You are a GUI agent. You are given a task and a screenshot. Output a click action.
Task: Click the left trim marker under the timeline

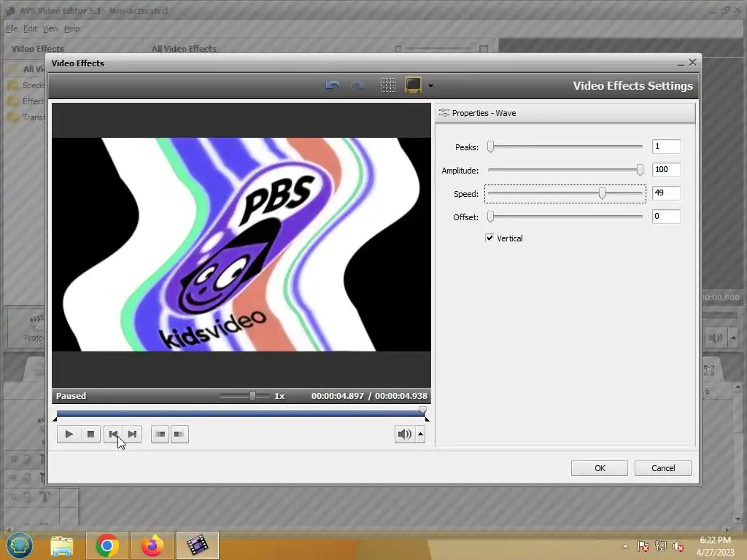pos(55,419)
